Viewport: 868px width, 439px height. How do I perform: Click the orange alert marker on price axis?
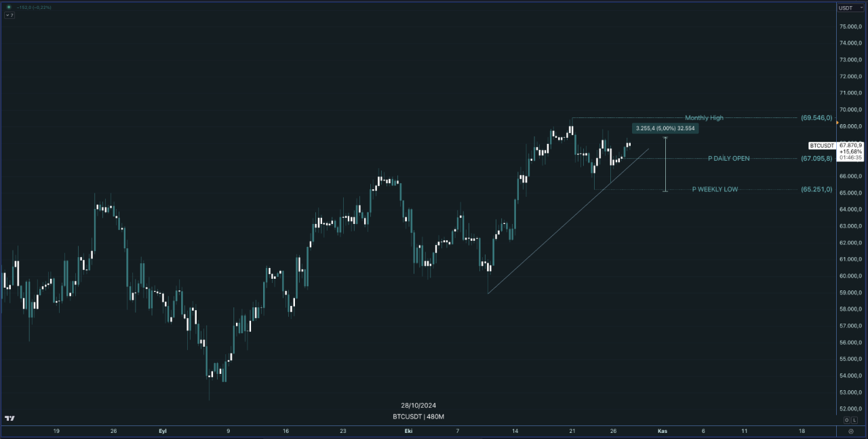838,122
